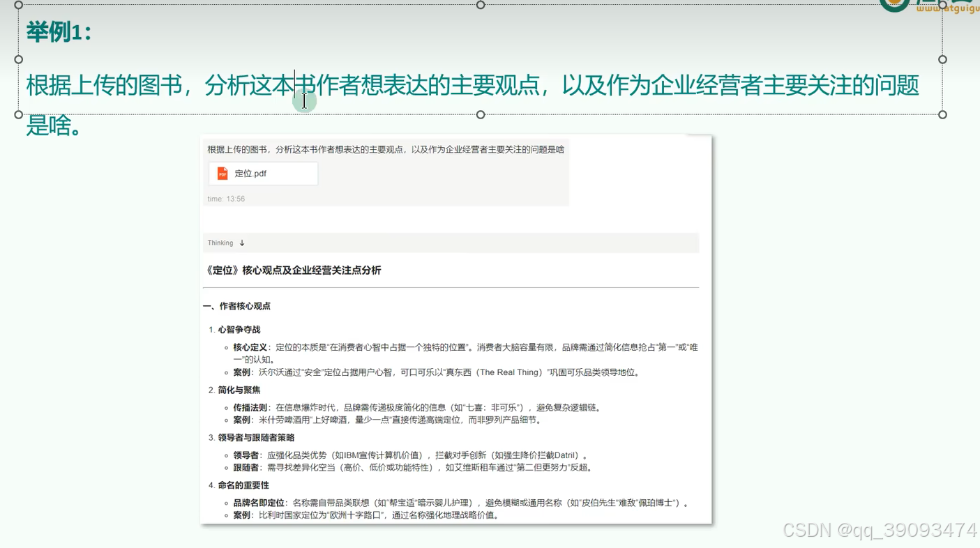
Task: Click the left-middle text box resize handle
Action: click(19, 59)
